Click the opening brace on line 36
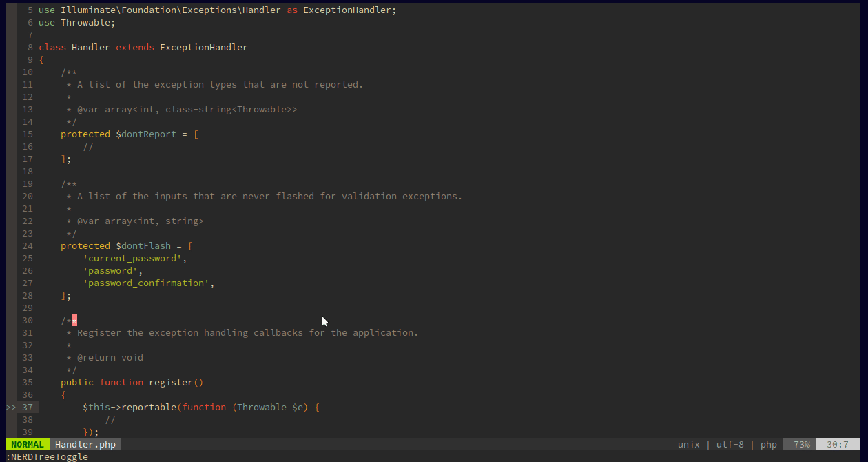Screen dimensions: 868x462 pyautogui.click(x=63, y=395)
